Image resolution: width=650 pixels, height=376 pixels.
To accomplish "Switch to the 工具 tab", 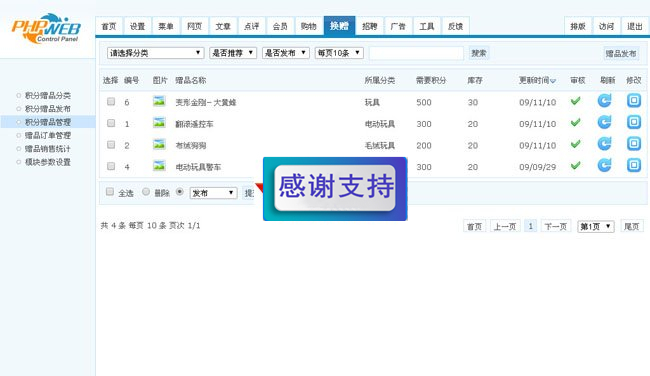I will tap(427, 26).
